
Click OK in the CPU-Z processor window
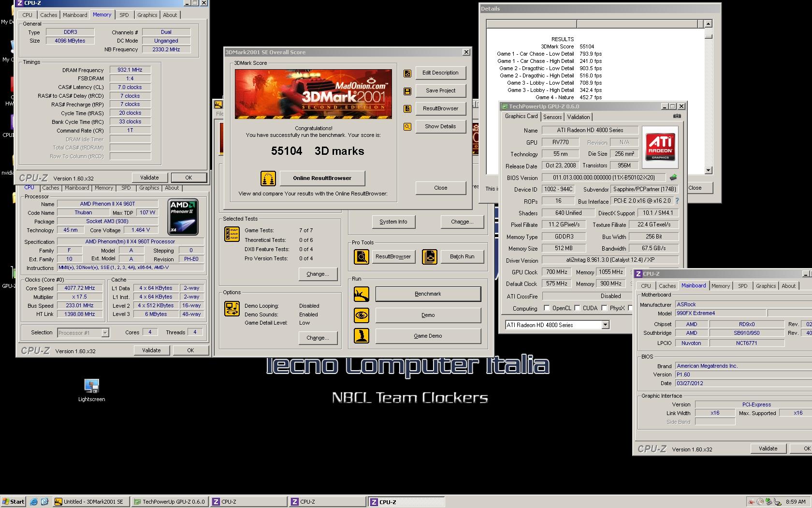coord(190,350)
